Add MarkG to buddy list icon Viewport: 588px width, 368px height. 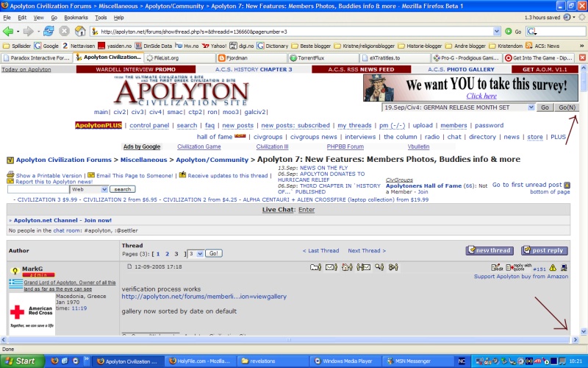tap(393, 267)
